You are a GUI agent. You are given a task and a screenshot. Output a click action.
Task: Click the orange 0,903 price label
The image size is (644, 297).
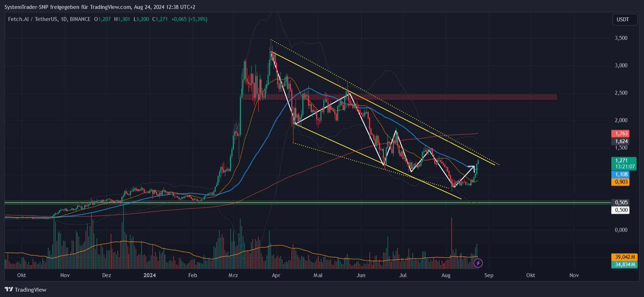coord(620,182)
